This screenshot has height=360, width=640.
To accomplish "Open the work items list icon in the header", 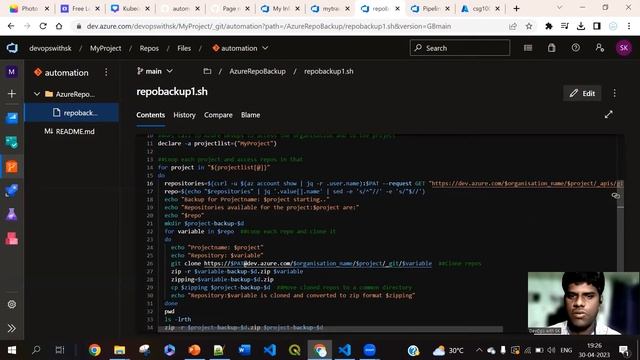I will click(528, 48).
